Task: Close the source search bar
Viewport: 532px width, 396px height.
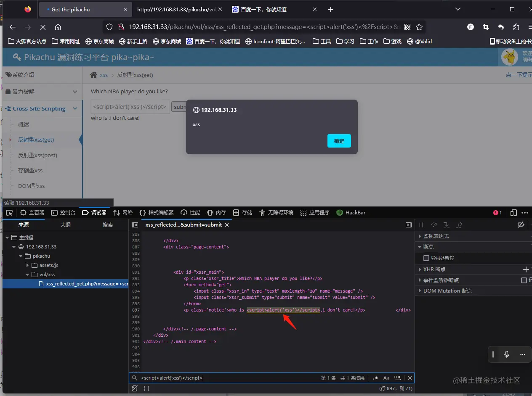Action: click(x=410, y=378)
